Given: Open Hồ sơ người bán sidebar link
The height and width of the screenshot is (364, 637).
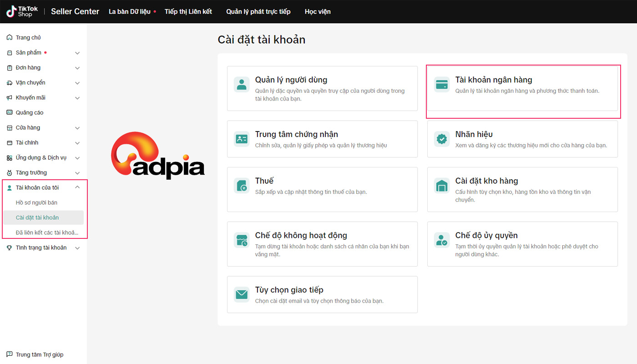Looking at the screenshot, I should [x=36, y=202].
